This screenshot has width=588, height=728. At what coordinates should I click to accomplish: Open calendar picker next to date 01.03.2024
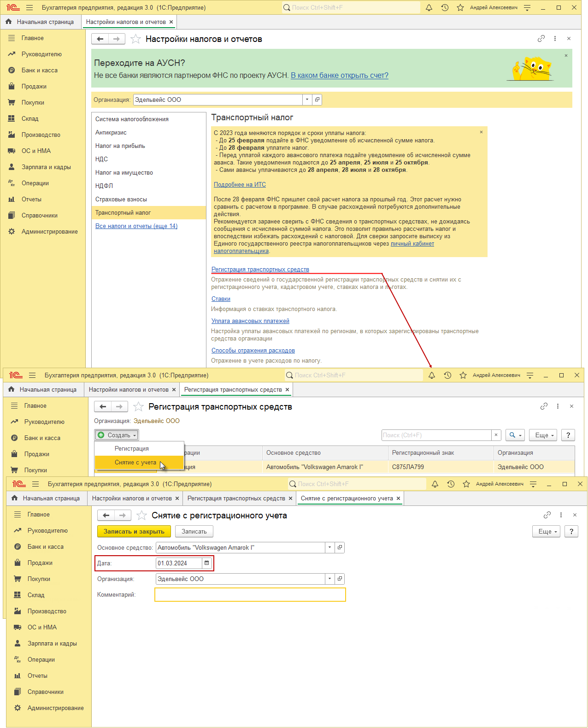coord(206,563)
